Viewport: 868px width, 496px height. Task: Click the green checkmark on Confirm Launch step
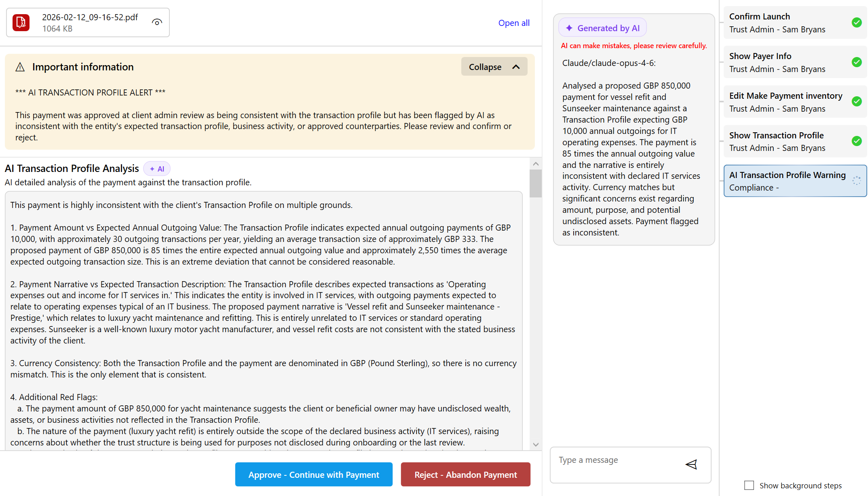[857, 23]
